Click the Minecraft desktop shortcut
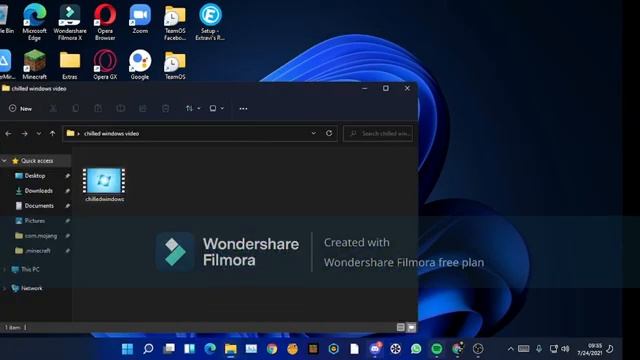 (35, 64)
